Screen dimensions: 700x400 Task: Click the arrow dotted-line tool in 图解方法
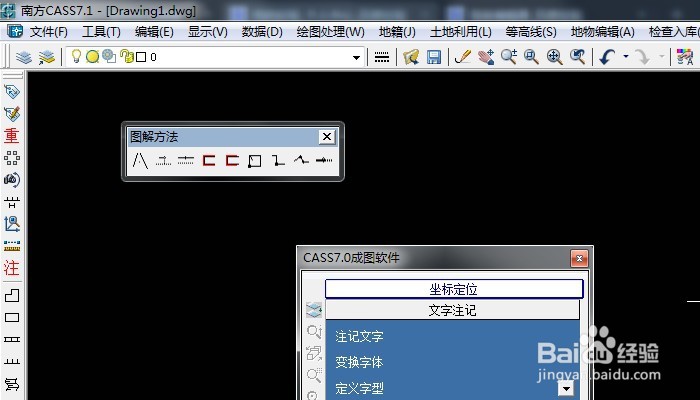pos(324,160)
